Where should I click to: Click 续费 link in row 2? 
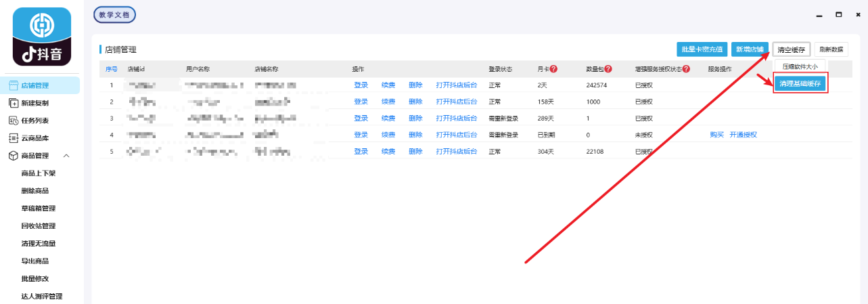pyautogui.click(x=388, y=102)
